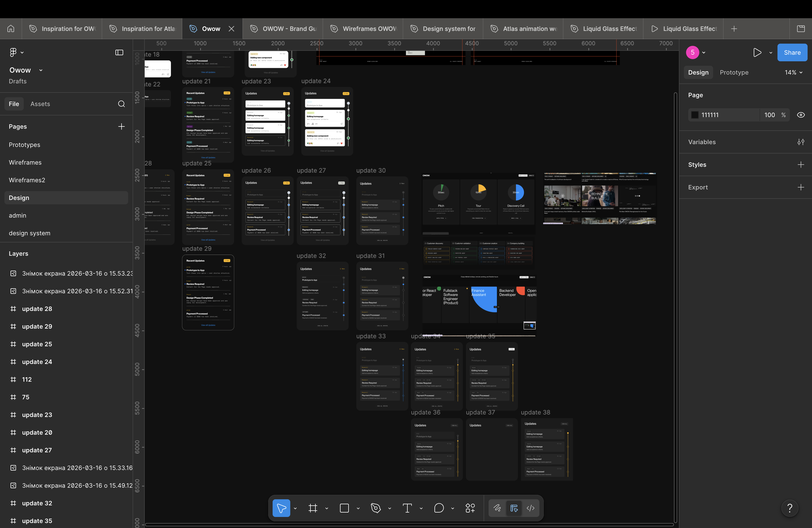The height and width of the screenshot is (528, 812).
Task: Toggle the sidebar collapse icon
Action: (x=119, y=52)
